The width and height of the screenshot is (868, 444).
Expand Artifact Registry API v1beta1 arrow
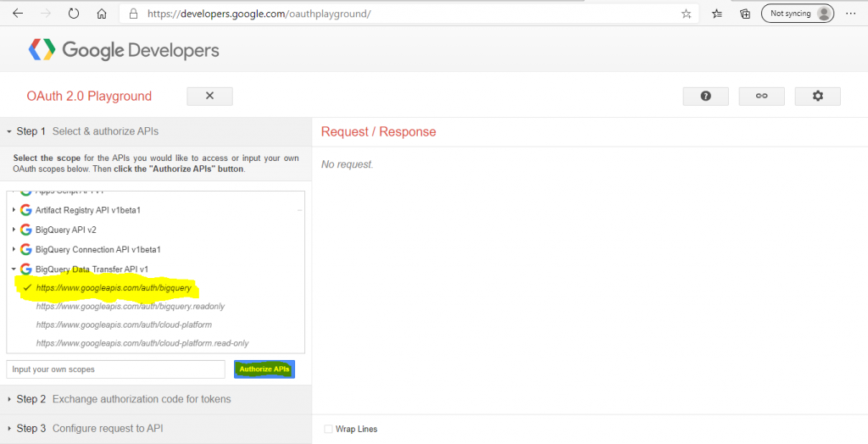[14, 210]
